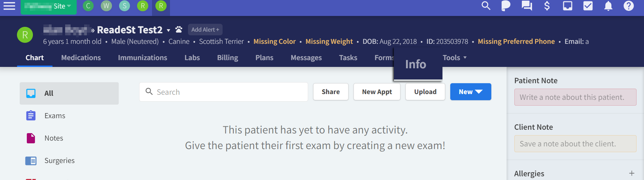Click the Patient Note text box
Screen dimensions: 644x180
click(575, 97)
